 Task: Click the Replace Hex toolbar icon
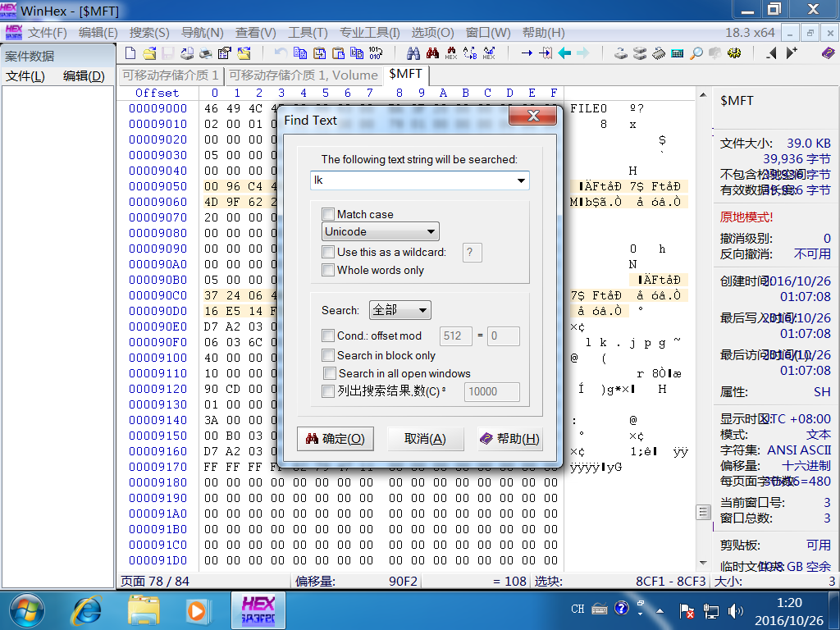click(x=489, y=53)
